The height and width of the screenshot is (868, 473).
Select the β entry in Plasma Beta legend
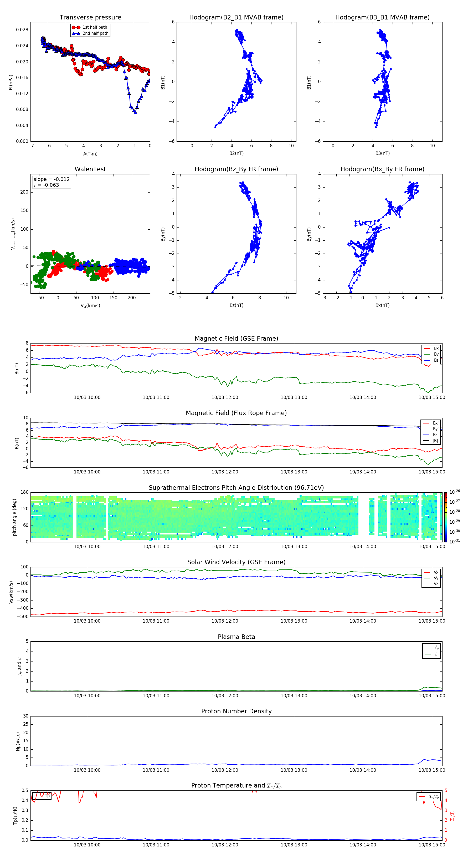431,654
